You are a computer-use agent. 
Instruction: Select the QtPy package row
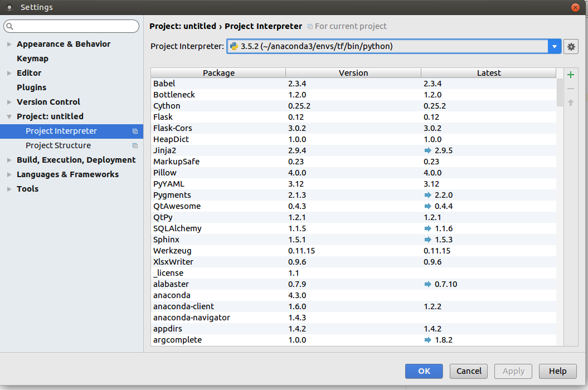[353, 217]
